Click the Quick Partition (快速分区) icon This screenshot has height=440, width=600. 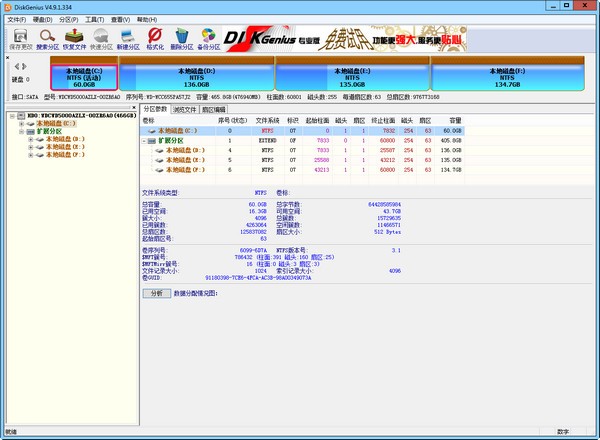(101, 39)
